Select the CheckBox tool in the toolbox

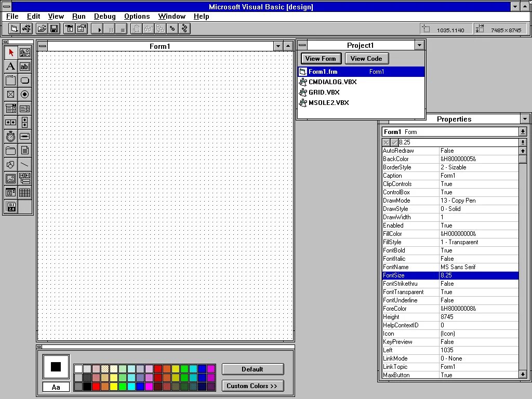pyautogui.click(x=11, y=95)
